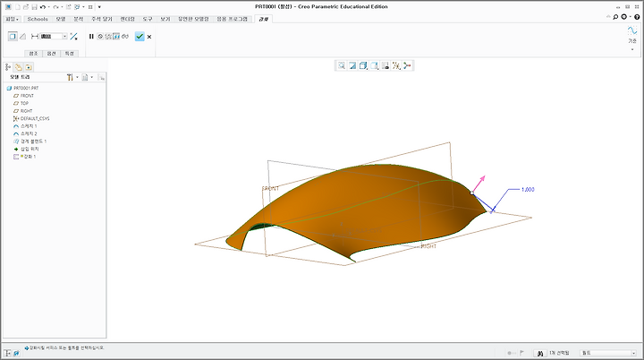Switch to the 렌더링 ribbon tab

coord(127,19)
